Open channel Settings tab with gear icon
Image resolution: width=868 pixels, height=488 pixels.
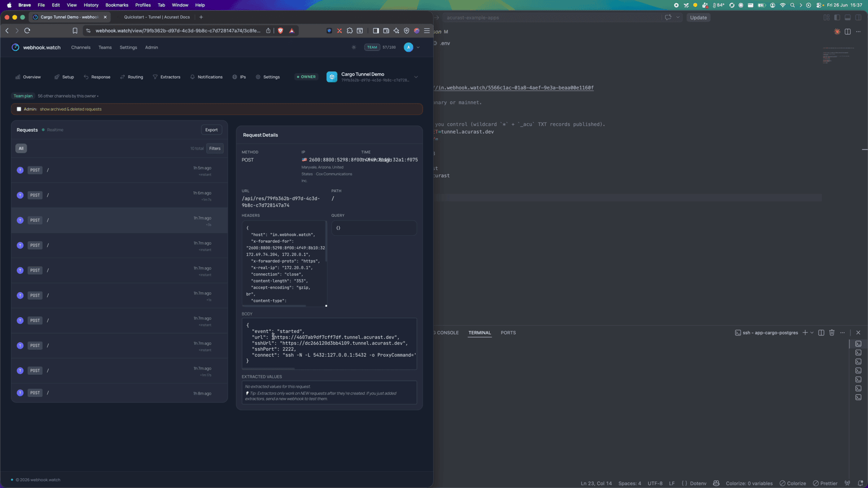tap(268, 77)
